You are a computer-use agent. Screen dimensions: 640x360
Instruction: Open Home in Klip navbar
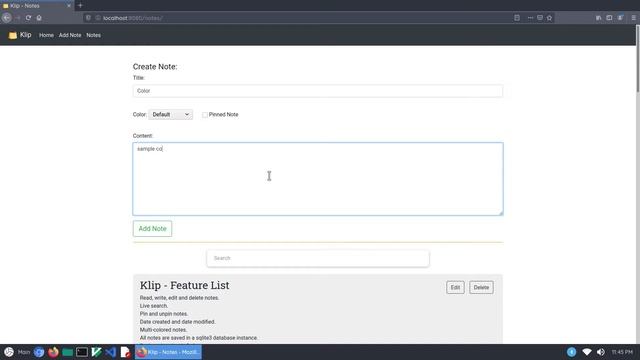46,35
